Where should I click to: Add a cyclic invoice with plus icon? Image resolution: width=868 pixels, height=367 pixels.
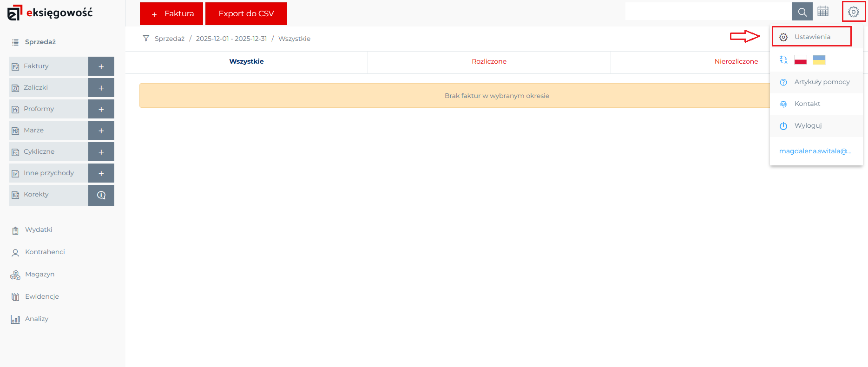pyautogui.click(x=101, y=152)
